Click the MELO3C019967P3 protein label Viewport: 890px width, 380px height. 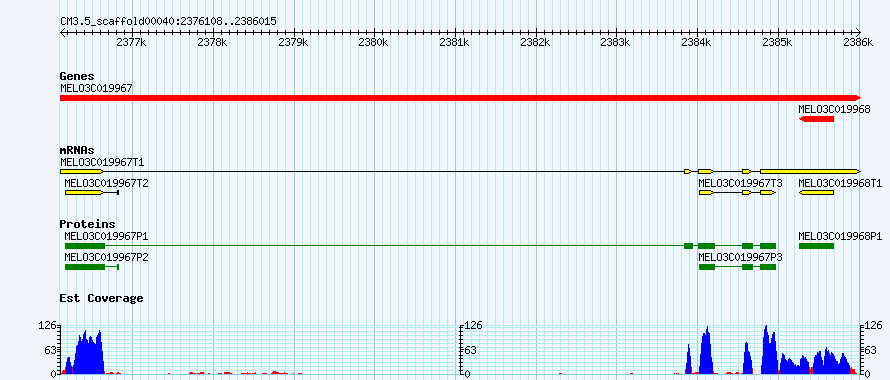(740, 257)
